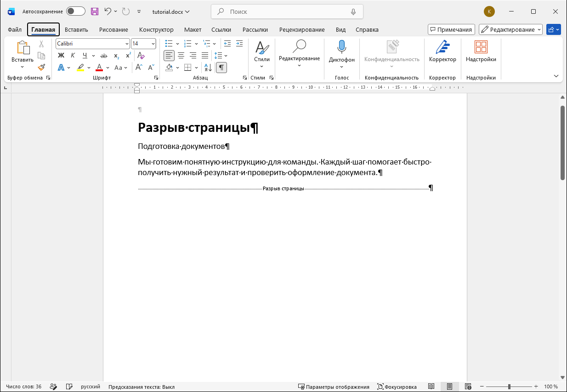Decrease paragraph indent

pos(227,44)
